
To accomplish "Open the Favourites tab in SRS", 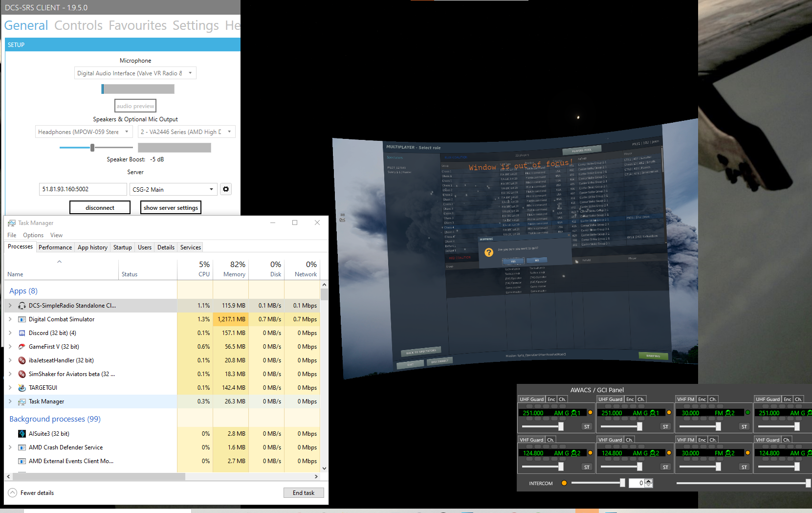I will click(x=137, y=25).
